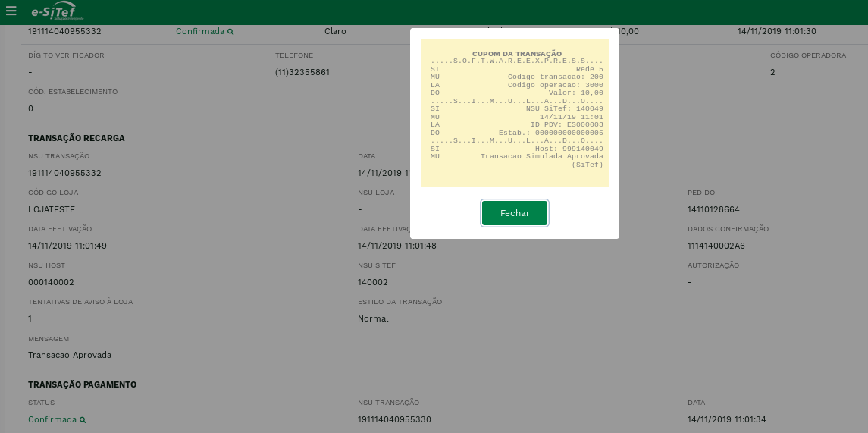The image size is (868, 433).
Task: Click the e-SiTef logo
Action: pyautogui.click(x=58, y=11)
